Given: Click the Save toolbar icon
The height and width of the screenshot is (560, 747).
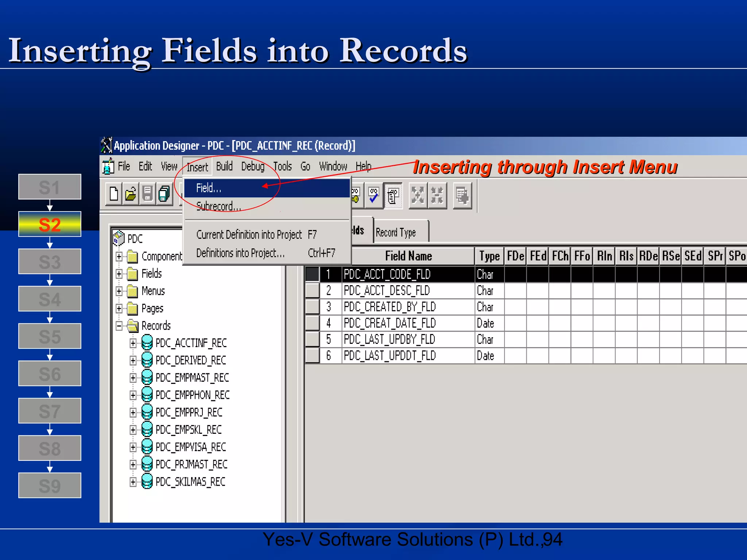Looking at the screenshot, I should (148, 194).
